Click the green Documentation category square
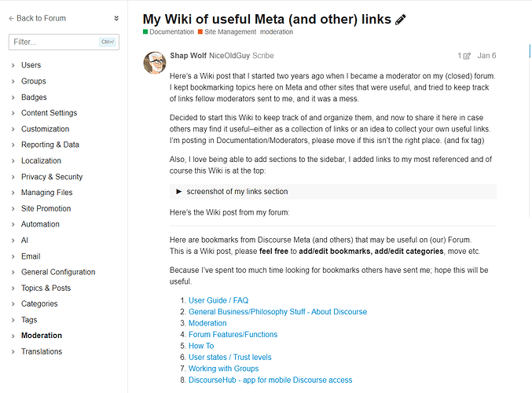This screenshot has height=393, width=532. (145, 32)
